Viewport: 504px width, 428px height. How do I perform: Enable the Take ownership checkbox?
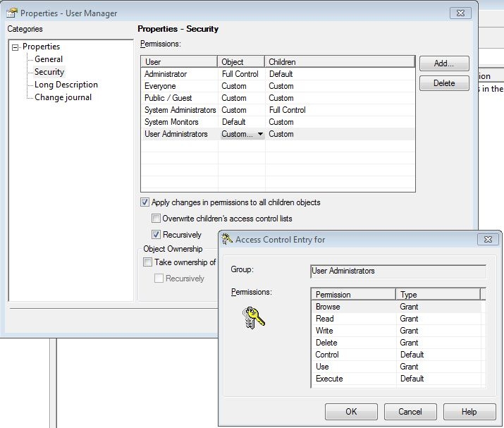click(147, 262)
